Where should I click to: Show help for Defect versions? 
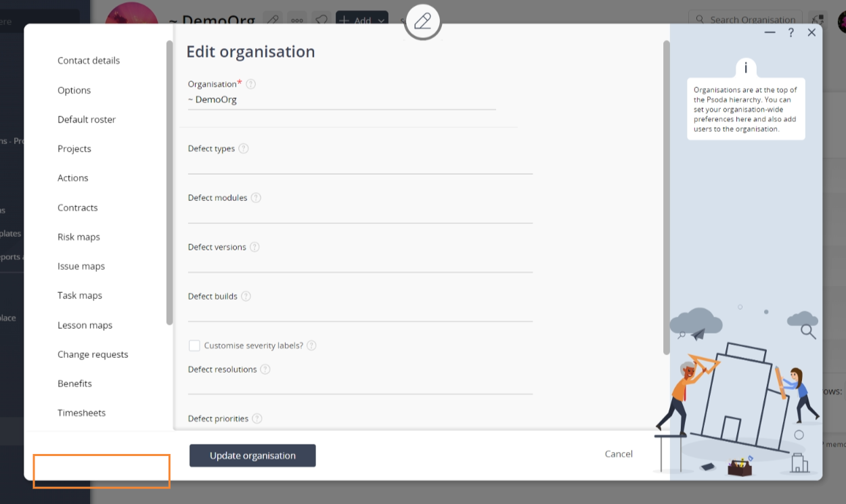coord(254,247)
